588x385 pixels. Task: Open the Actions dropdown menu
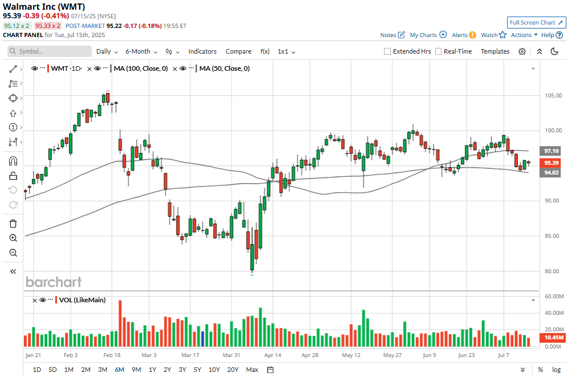pyautogui.click(x=524, y=35)
